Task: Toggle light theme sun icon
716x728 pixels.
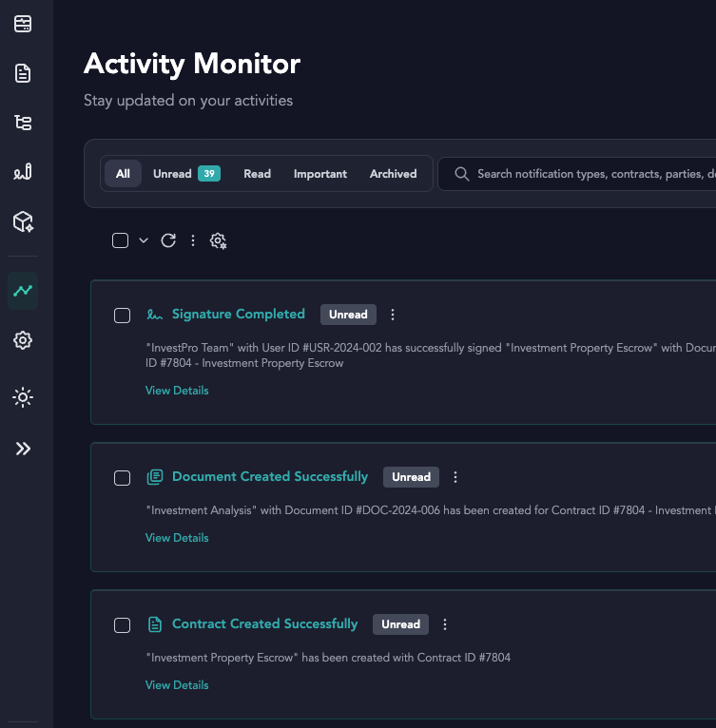Action: point(23,397)
